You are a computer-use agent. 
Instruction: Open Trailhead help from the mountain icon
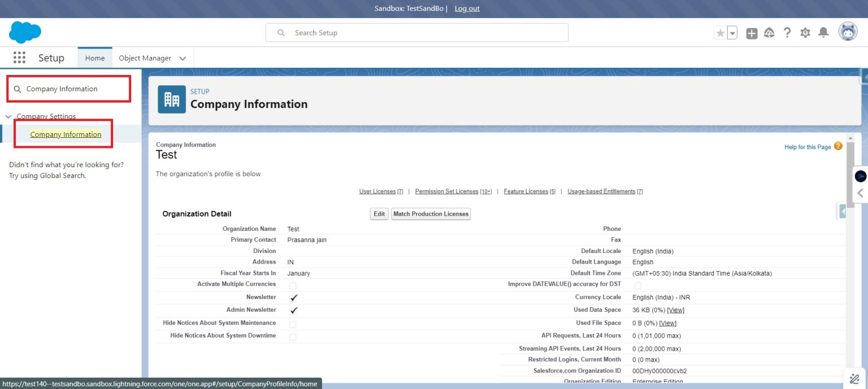pos(769,33)
